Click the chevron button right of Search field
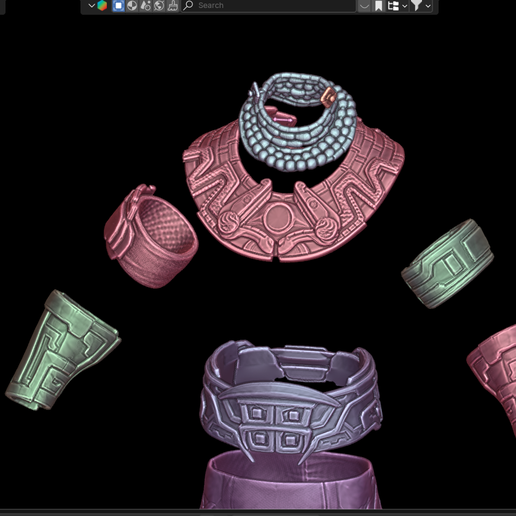 point(364,6)
